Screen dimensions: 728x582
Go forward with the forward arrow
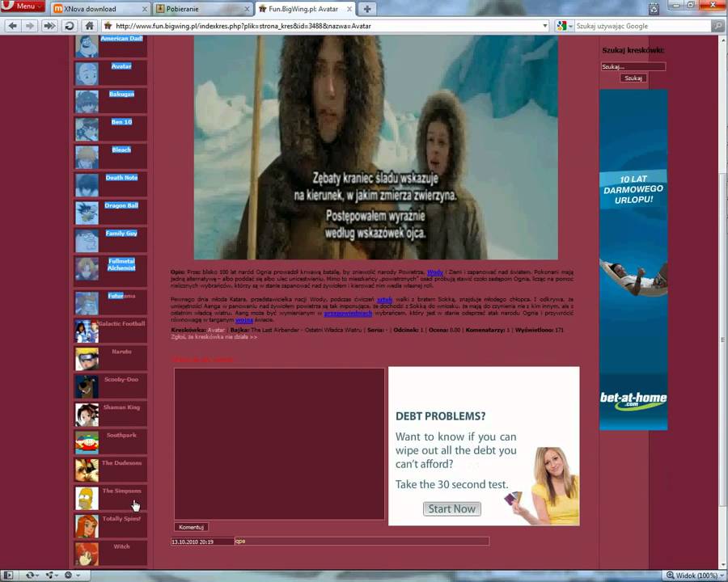[x=30, y=26]
